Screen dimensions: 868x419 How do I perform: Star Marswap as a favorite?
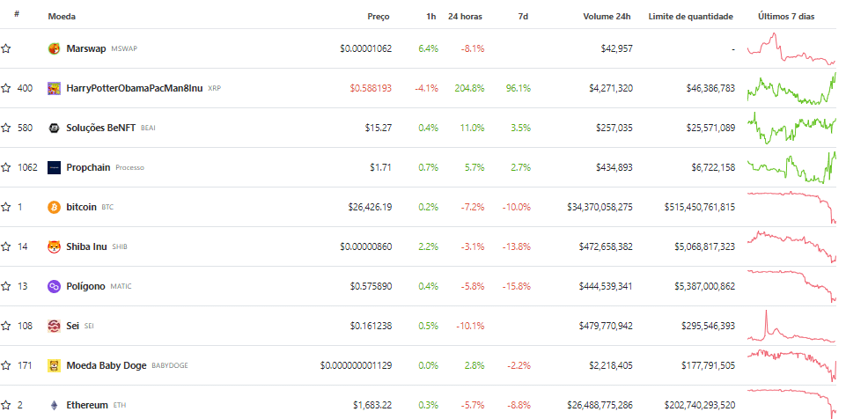pyautogui.click(x=6, y=48)
